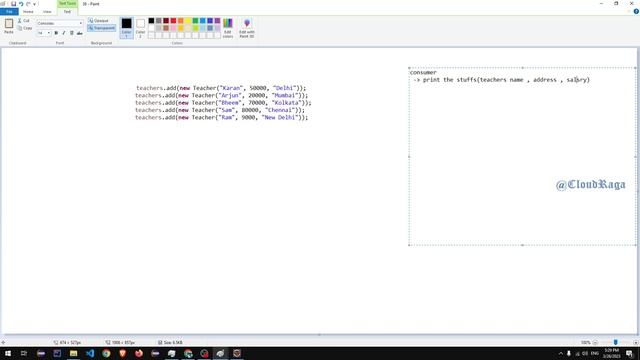This screenshot has width=640, height=360.
Task: Pick the black color swatch
Action: click(151, 20)
